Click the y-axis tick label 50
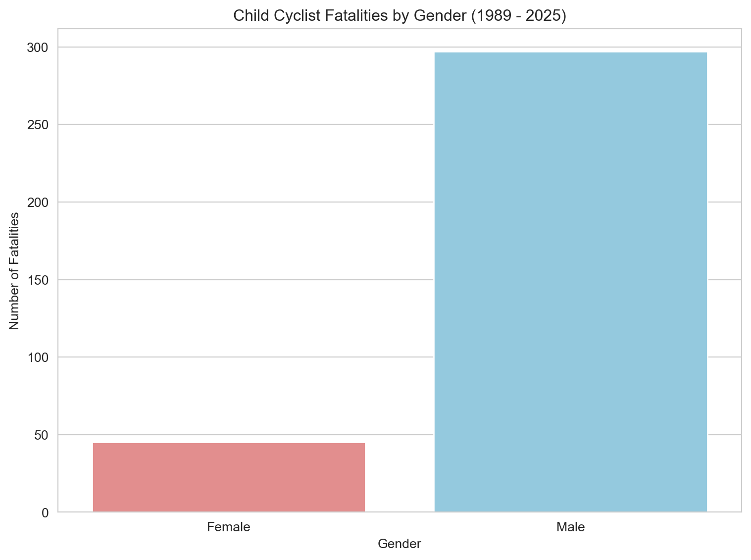This screenshot has height=560, width=751. pyautogui.click(x=42, y=435)
